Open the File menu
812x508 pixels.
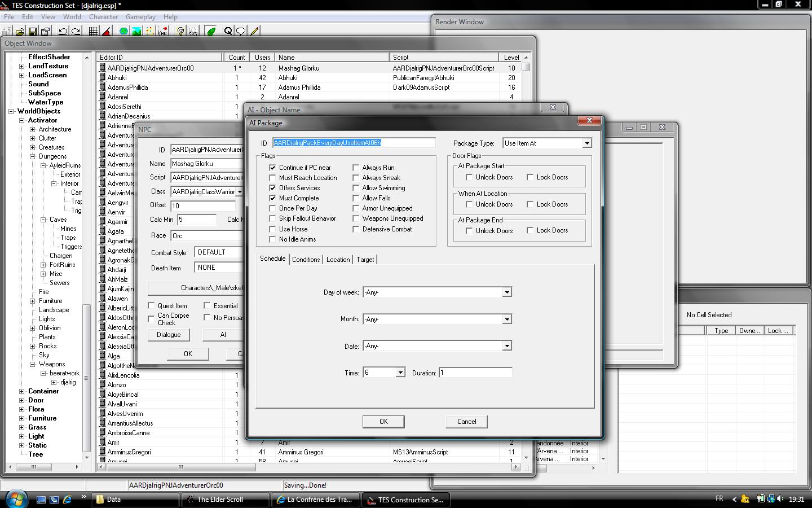[9, 17]
